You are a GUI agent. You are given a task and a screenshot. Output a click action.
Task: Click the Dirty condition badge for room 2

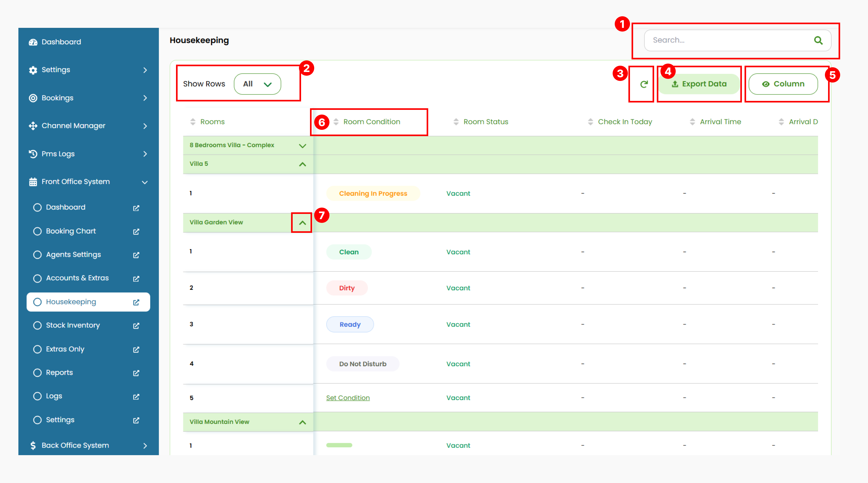tap(347, 288)
